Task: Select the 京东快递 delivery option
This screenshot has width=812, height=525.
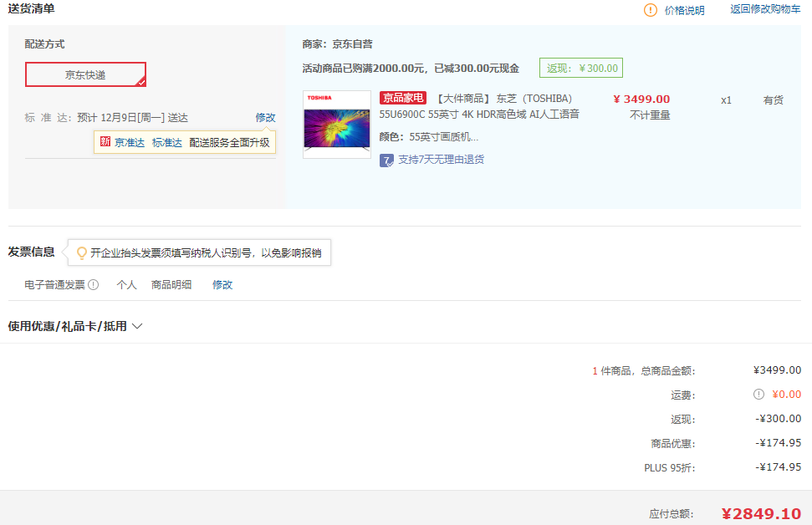Action: click(x=85, y=74)
